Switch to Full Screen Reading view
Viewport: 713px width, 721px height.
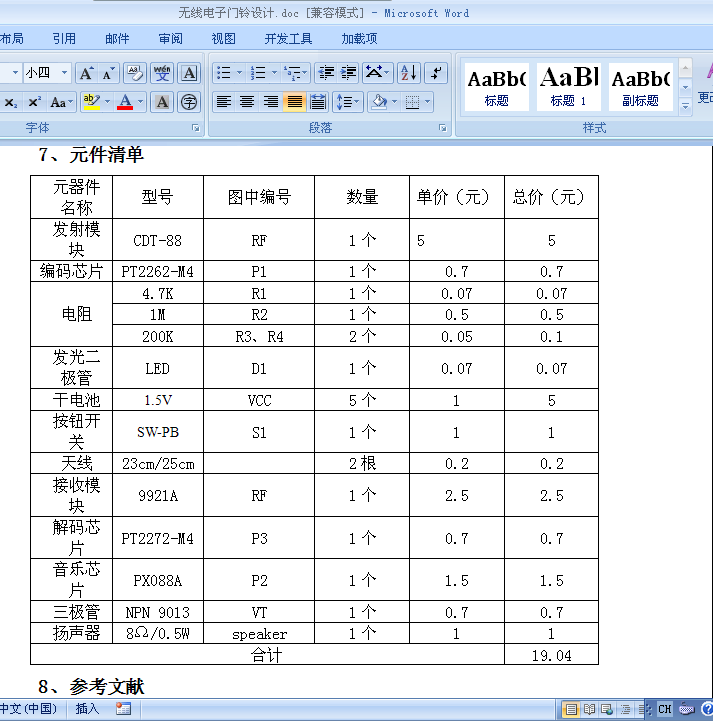click(589, 710)
